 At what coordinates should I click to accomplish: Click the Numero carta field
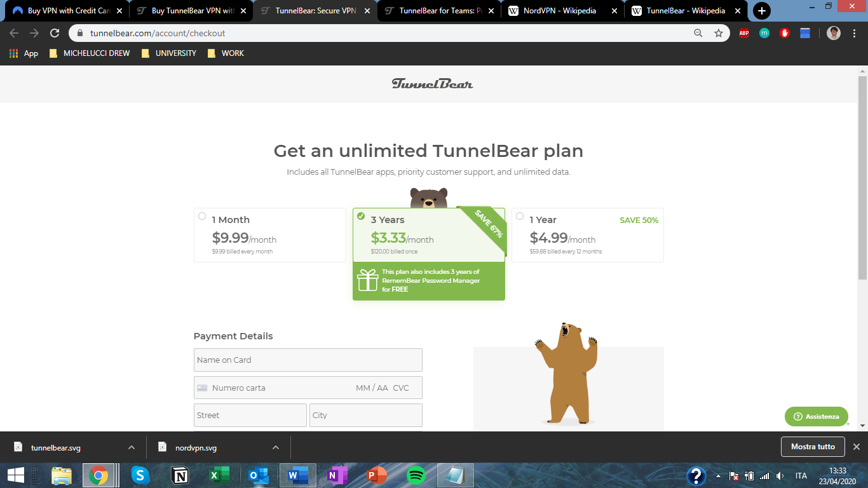click(308, 388)
